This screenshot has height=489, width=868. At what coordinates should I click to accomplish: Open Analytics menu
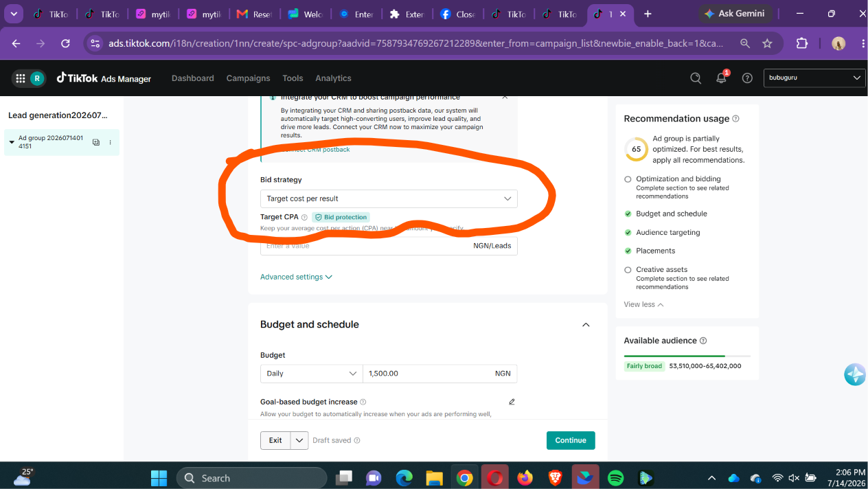[x=333, y=78]
